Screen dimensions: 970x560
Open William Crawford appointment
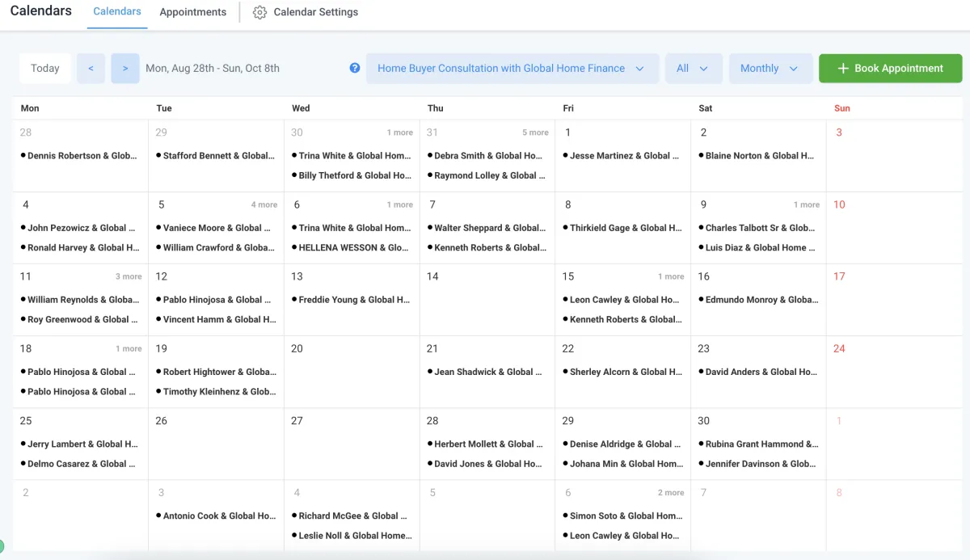(x=215, y=247)
